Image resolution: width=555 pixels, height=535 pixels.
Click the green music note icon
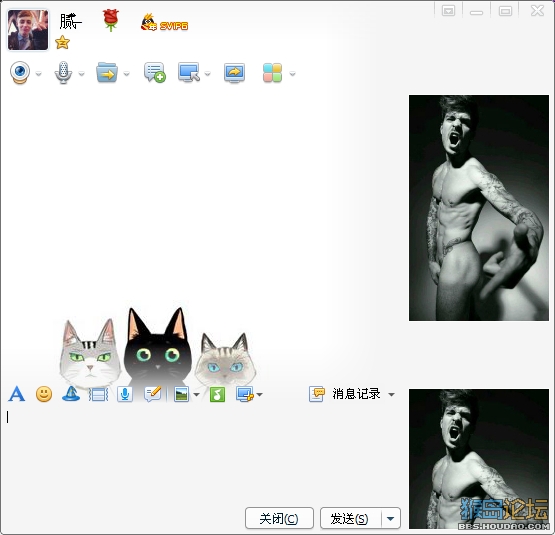pos(217,394)
